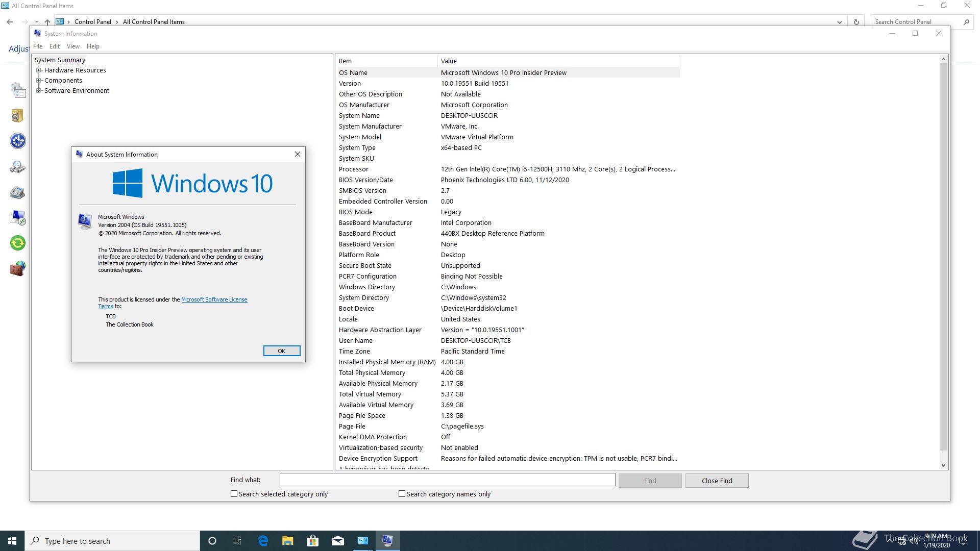This screenshot has width=980, height=551.
Task: Click in the Find what text field
Action: [447, 480]
